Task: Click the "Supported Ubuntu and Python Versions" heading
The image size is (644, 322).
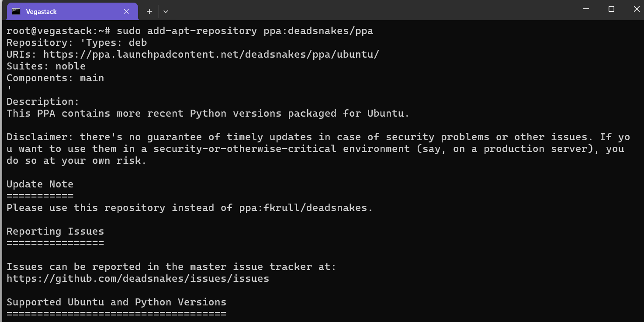Action: 116,302
